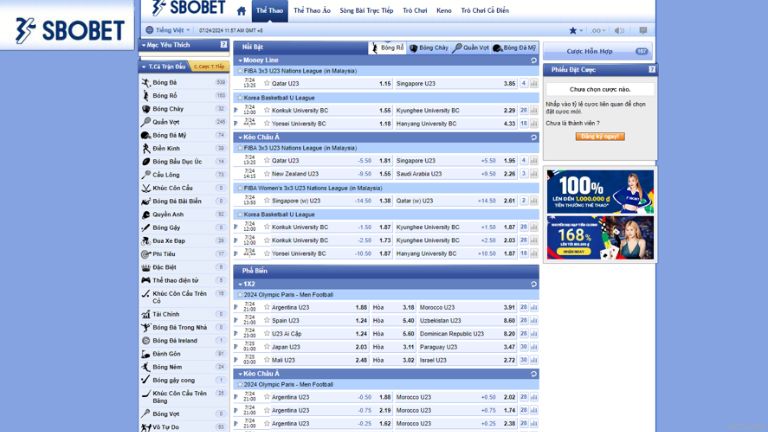Select the Quyền Anh boxing icon
The height and width of the screenshot is (432, 768).
click(145, 215)
